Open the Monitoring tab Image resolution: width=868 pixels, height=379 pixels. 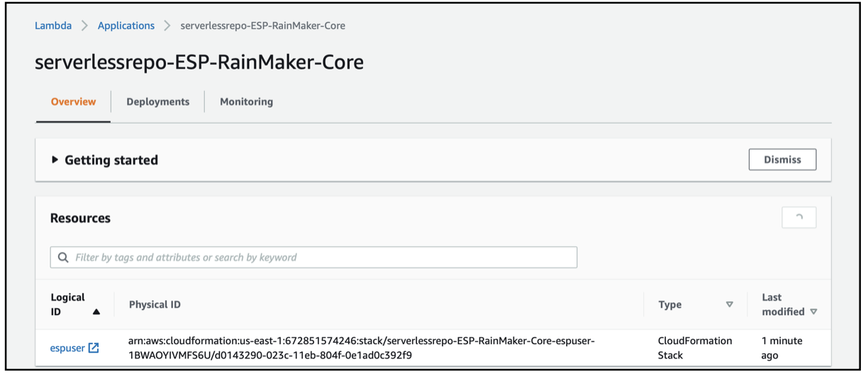(x=246, y=101)
